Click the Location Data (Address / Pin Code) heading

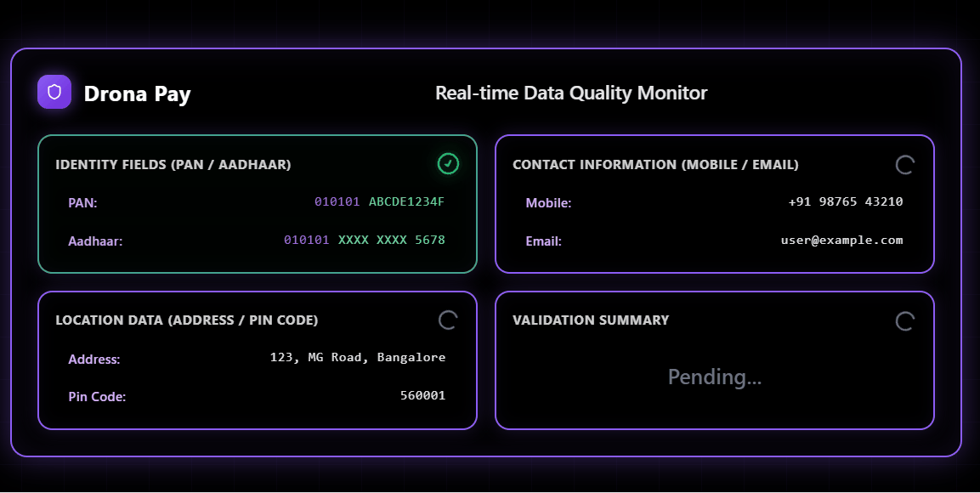coord(187,320)
